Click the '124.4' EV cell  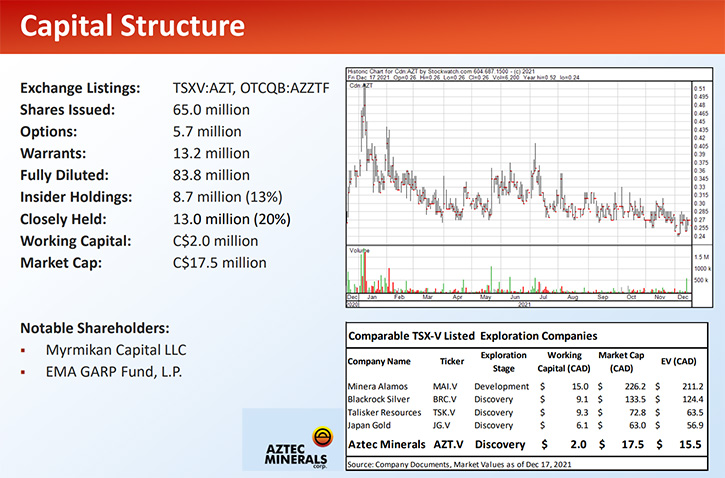(692, 399)
